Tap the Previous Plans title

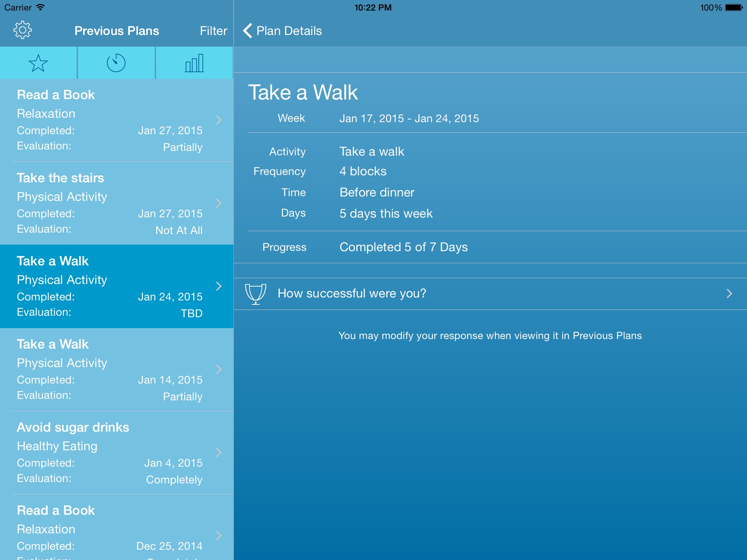117,31
